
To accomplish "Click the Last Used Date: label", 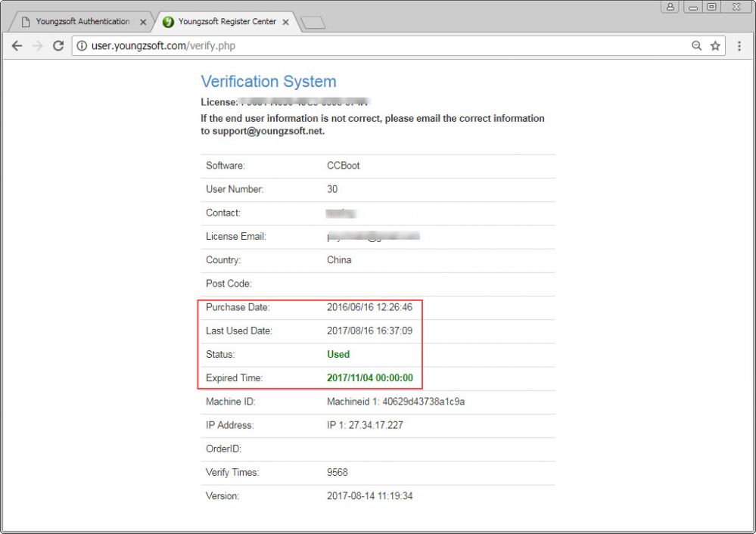I will pyautogui.click(x=239, y=331).
